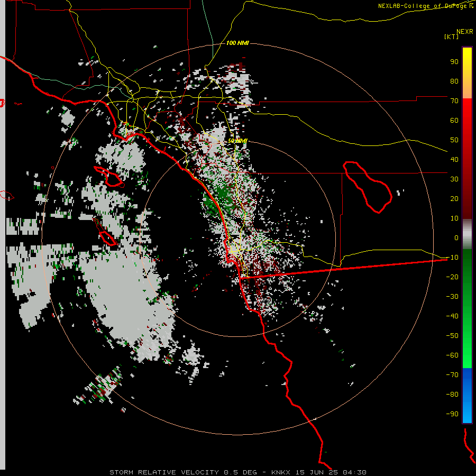Click the 40 value on the velocity scale
This screenshot has height=476, width=476.
454,159
